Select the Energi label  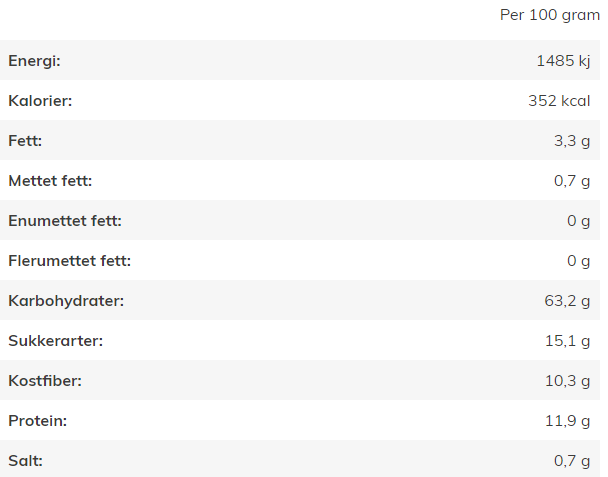click(x=35, y=61)
